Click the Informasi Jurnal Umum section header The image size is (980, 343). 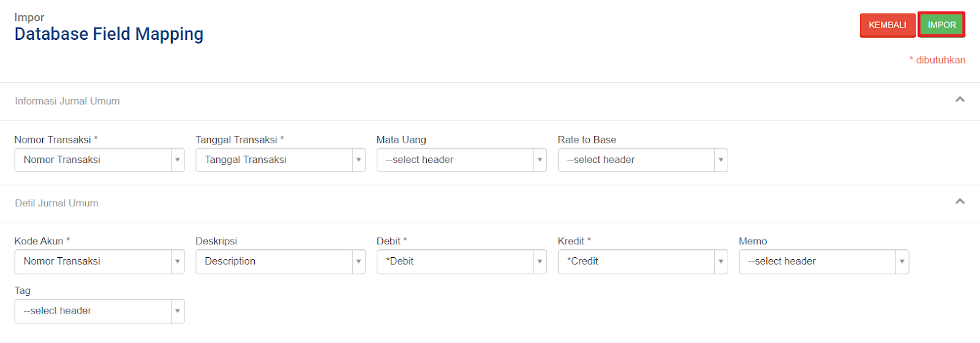click(67, 101)
